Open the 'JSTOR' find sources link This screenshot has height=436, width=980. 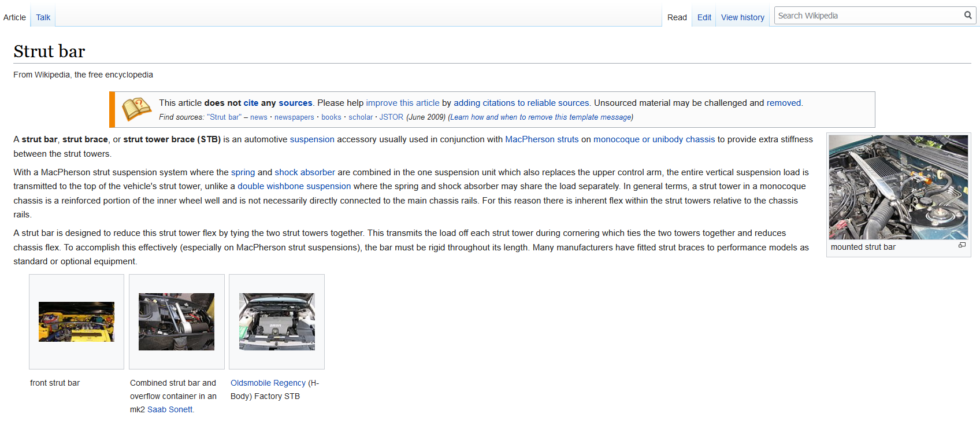tap(391, 117)
